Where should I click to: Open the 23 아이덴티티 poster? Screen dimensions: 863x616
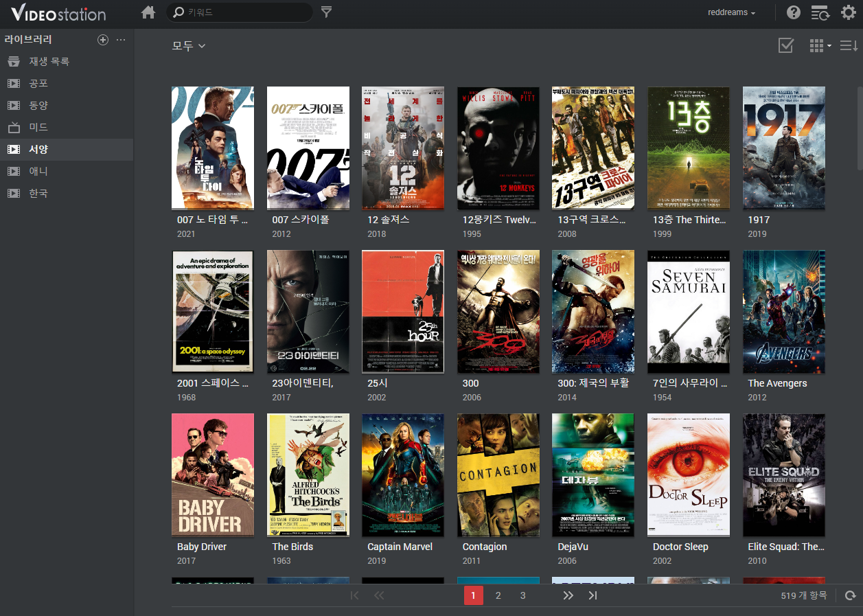pyautogui.click(x=308, y=311)
